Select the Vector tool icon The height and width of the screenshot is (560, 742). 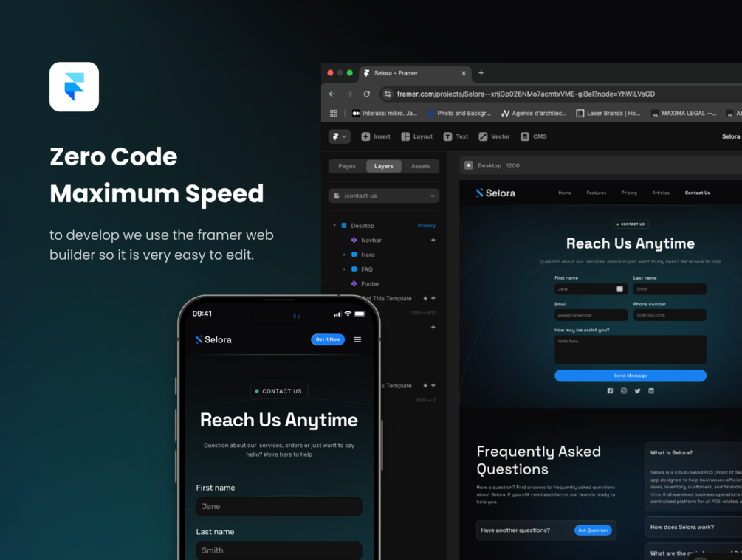click(483, 136)
